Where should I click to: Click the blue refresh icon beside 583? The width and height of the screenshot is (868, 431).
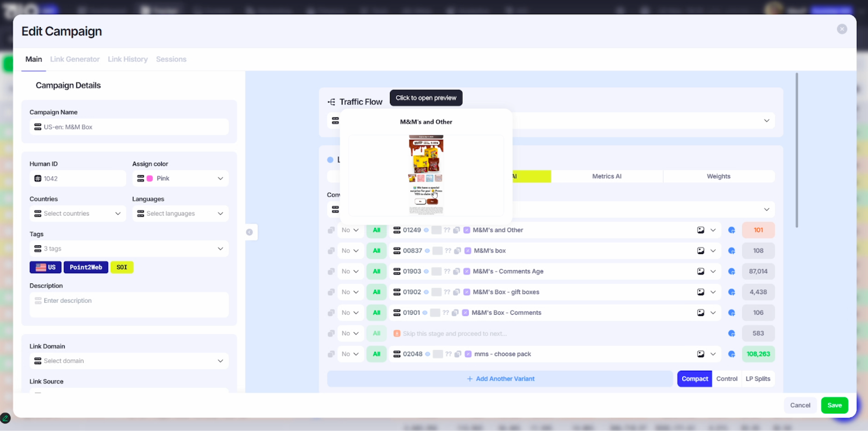(731, 333)
